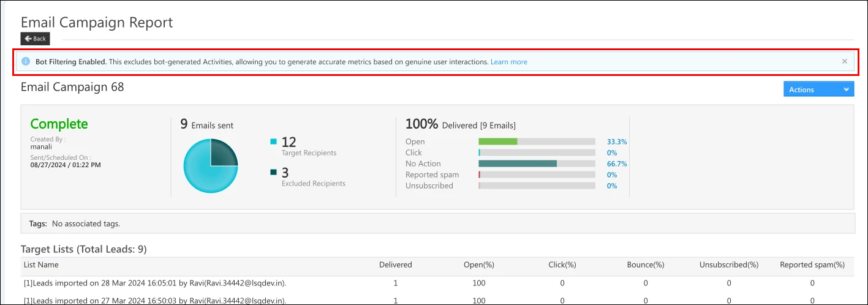
Task: Click the emails sent pie chart
Action: pos(210,166)
